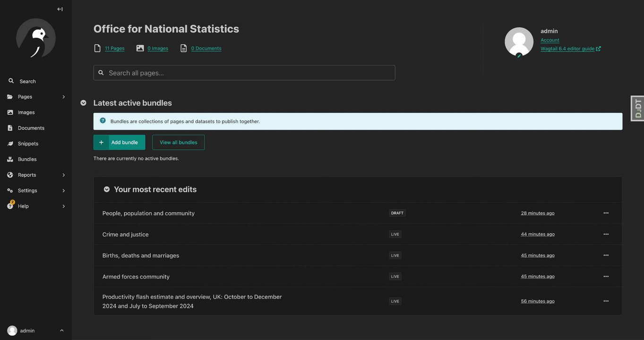Click the admin profile avatar picture
644x340 pixels.
(x=519, y=42)
